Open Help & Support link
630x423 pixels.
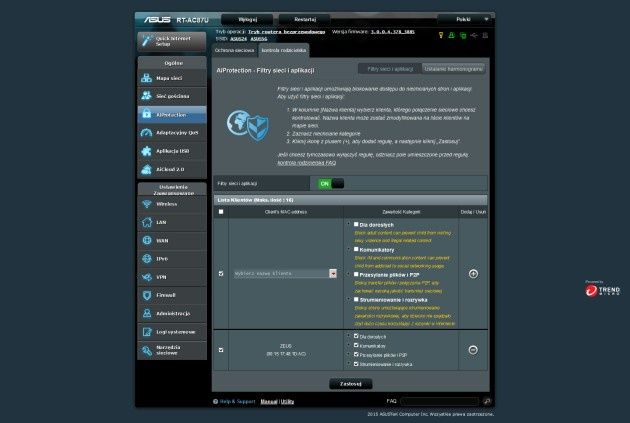[237, 401]
